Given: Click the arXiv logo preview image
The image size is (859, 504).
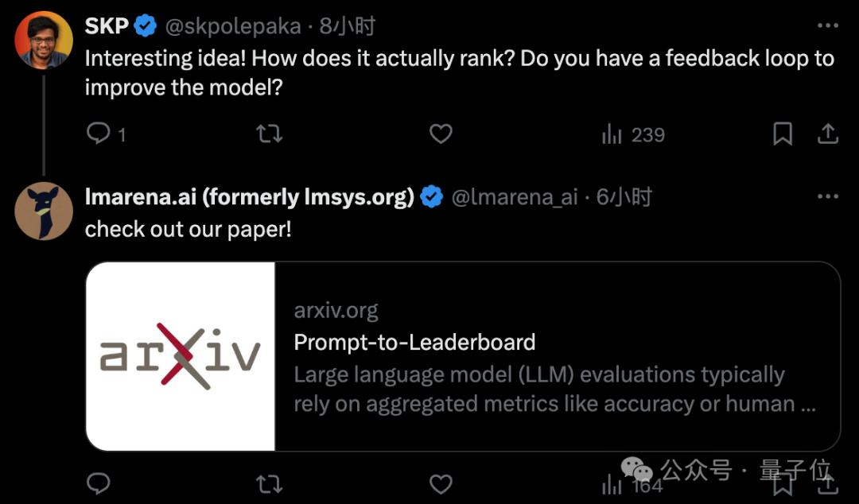Looking at the screenshot, I should point(181,356).
